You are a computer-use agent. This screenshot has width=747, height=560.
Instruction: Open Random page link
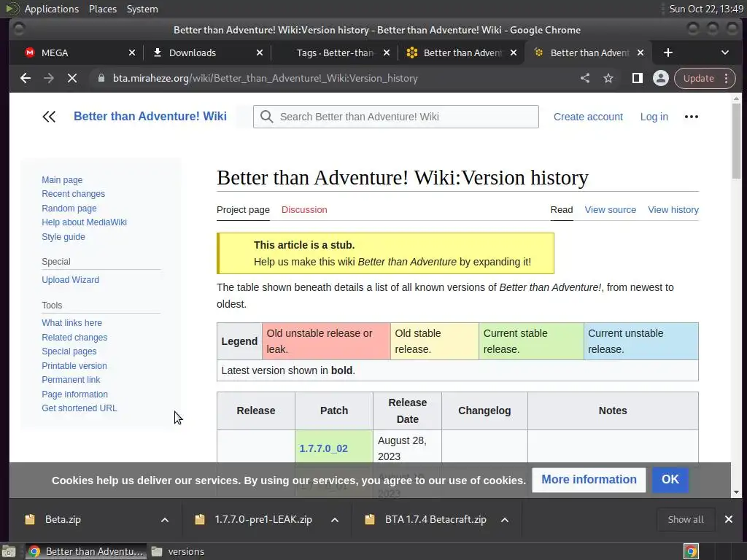[69, 208]
